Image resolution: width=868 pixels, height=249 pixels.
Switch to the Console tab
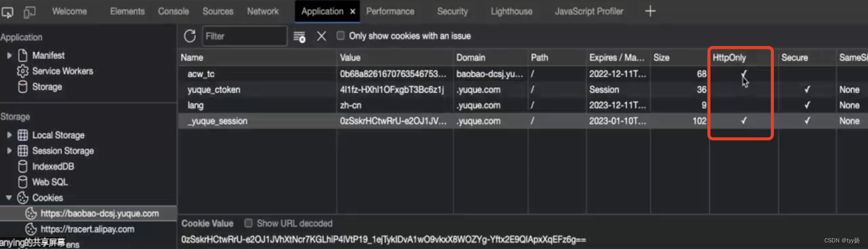pos(173,11)
